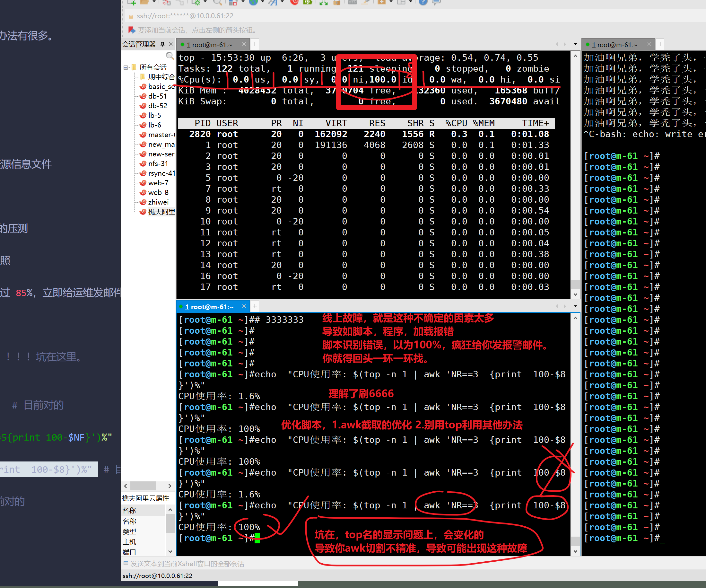This screenshot has height=588, width=706.
Task: Click the lock icon in address bar
Action: [131, 16]
